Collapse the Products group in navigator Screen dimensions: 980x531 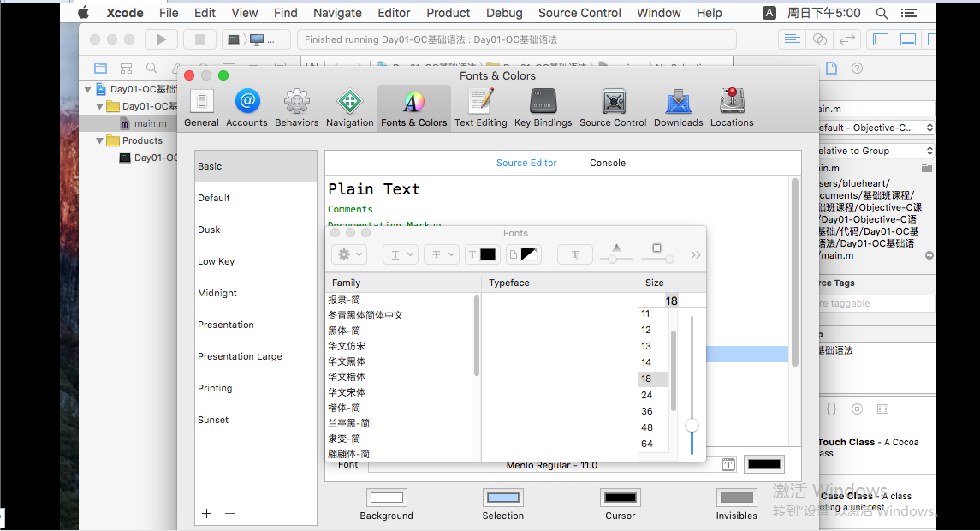point(99,140)
